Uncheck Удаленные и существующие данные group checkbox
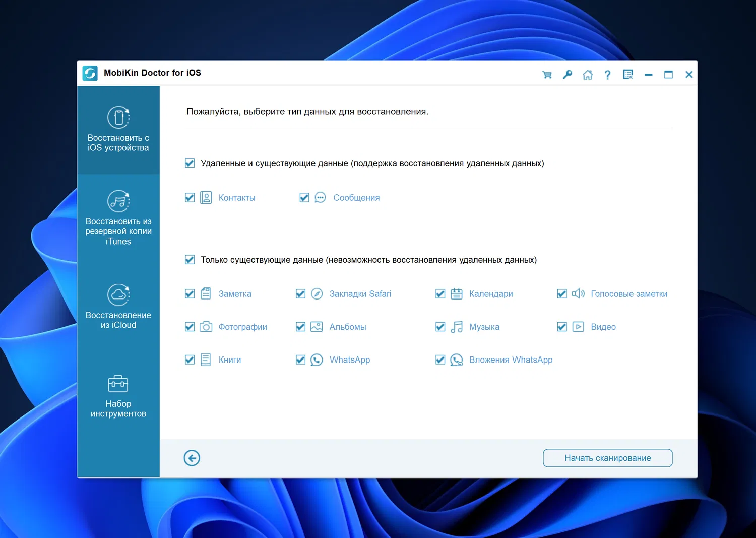 (x=190, y=163)
